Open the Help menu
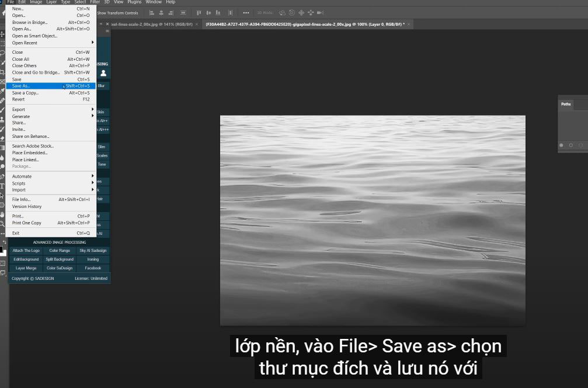 [171, 2]
